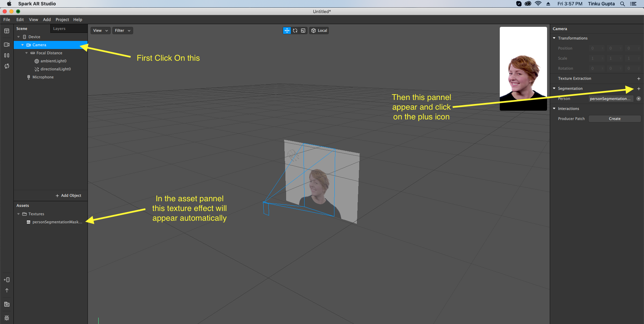644x324 pixels.
Task: Click the pause icon in left sidebar
Action: tap(7, 55)
